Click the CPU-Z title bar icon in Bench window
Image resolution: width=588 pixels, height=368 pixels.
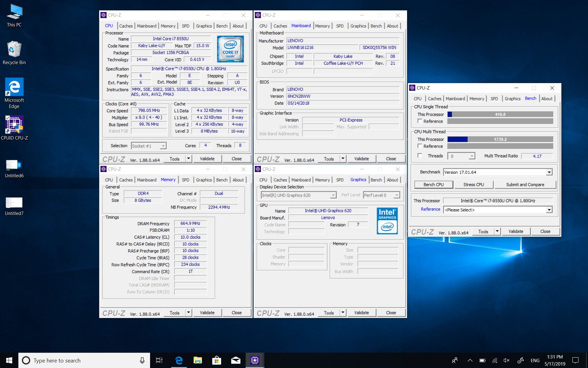412,88
